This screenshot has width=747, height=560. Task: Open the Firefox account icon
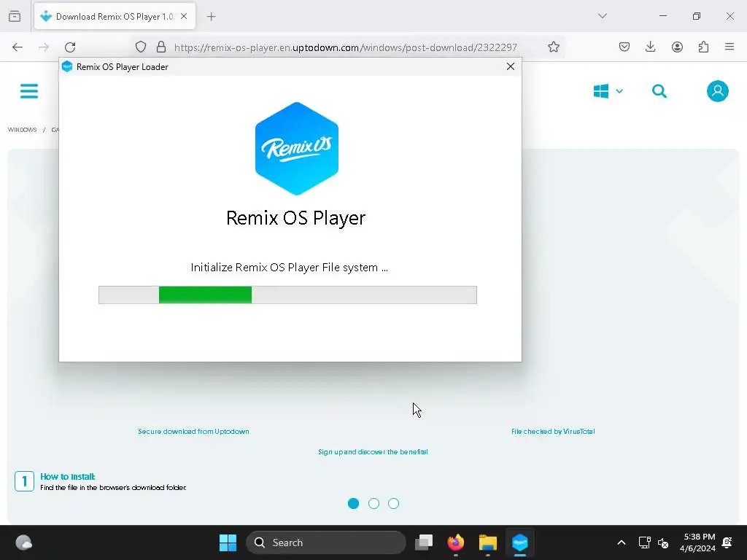point(677,47)
